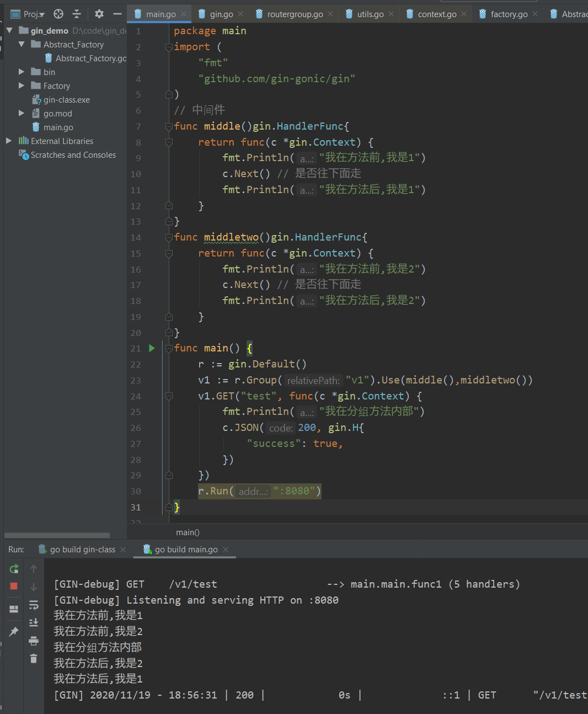Click the console line '我在分组方法内部'
Image resolution: width=588 pixels, height=714 pixels.
click(x=98, y=647)
